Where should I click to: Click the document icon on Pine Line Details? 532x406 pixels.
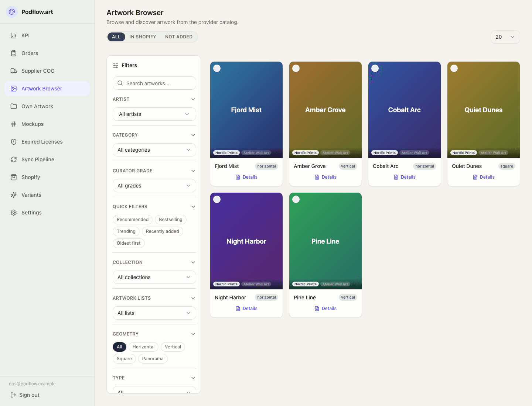point(317,309)
